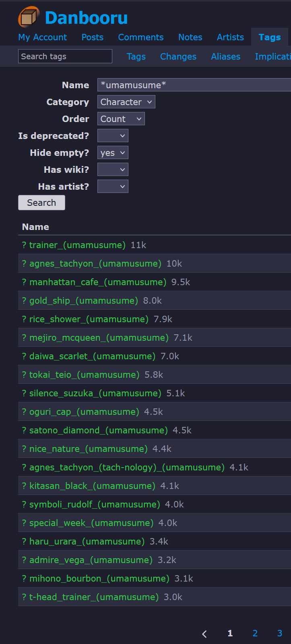Open the manhattan_cafe_(umamusume) tag
291x644 pixels.
(x=98, y=282)
